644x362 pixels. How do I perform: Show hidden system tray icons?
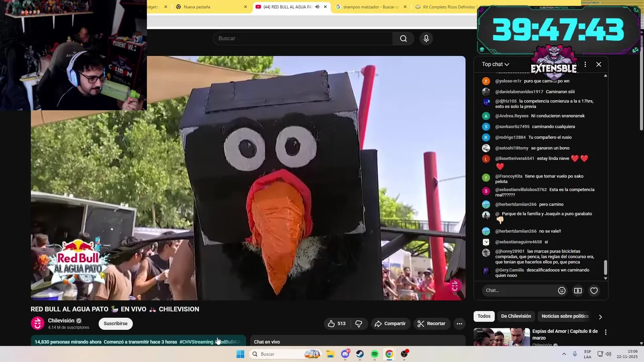coord(564,354)
